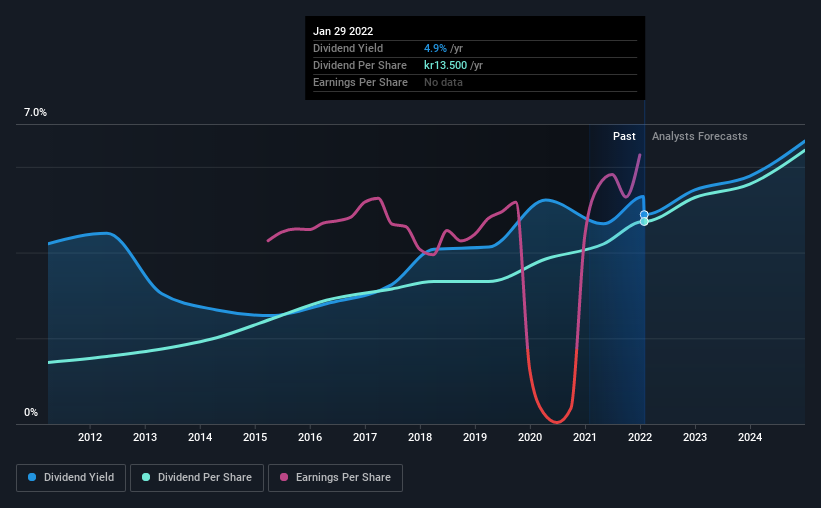Select the 2016 label on the x-axis
The image size is (821, 508).
(x=310, y=437)
